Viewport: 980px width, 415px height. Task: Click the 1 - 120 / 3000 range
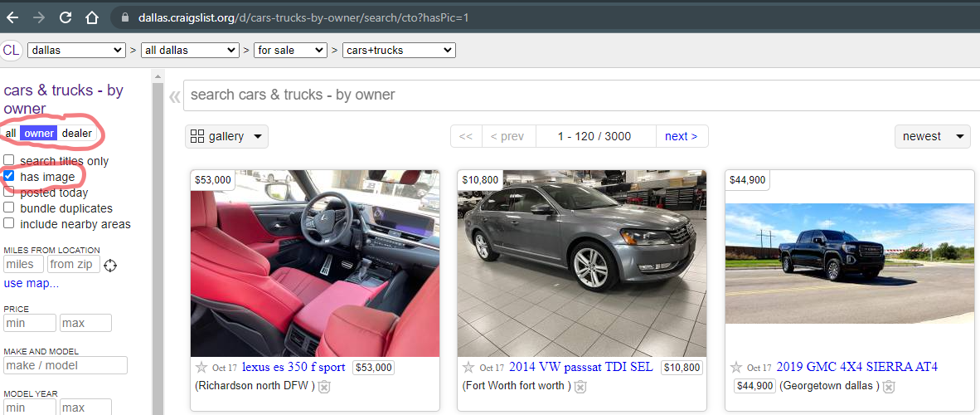point(594,136)
